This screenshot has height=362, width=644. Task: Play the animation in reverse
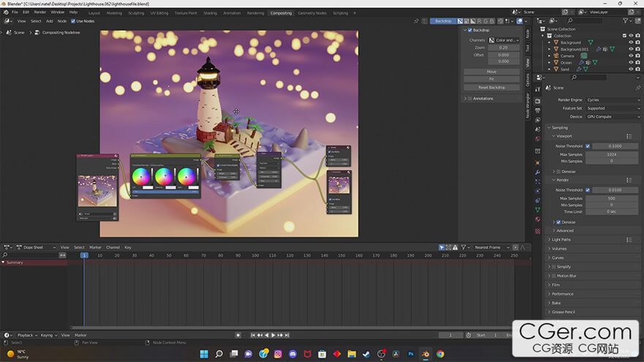click(x=266, y=336)
